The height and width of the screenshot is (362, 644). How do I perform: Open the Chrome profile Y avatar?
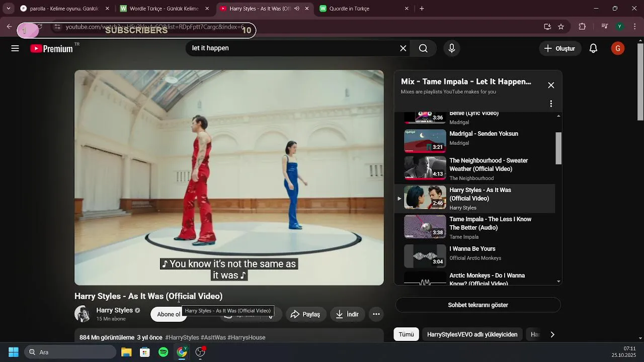620,27
